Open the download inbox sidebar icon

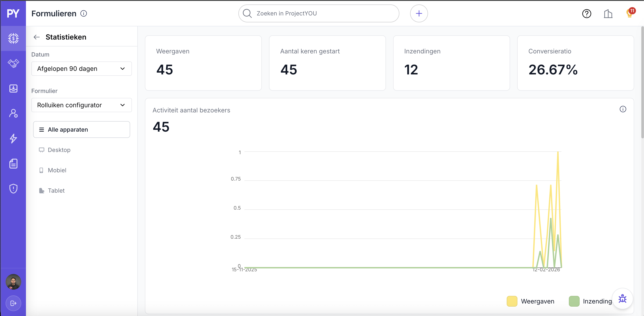point(13,88)
